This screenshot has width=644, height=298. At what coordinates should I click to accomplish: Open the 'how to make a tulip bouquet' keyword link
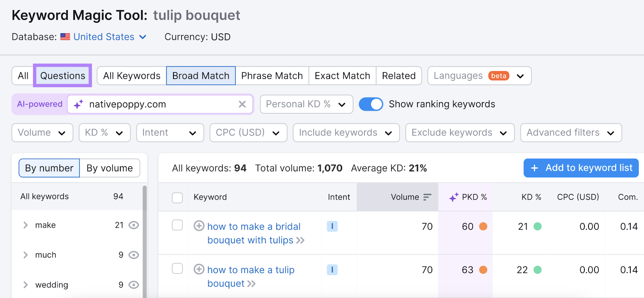(x=250, y=270)
